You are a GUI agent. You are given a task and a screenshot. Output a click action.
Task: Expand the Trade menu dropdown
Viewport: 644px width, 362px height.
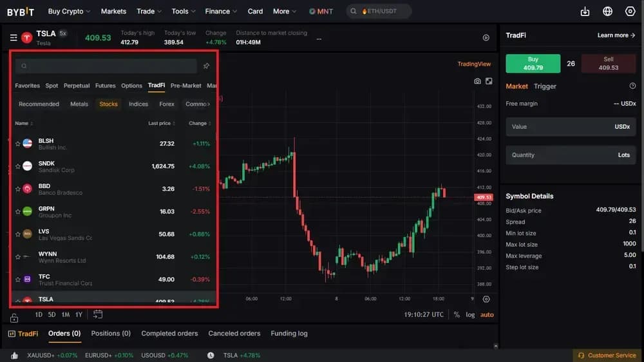click(x=149, y=12)
